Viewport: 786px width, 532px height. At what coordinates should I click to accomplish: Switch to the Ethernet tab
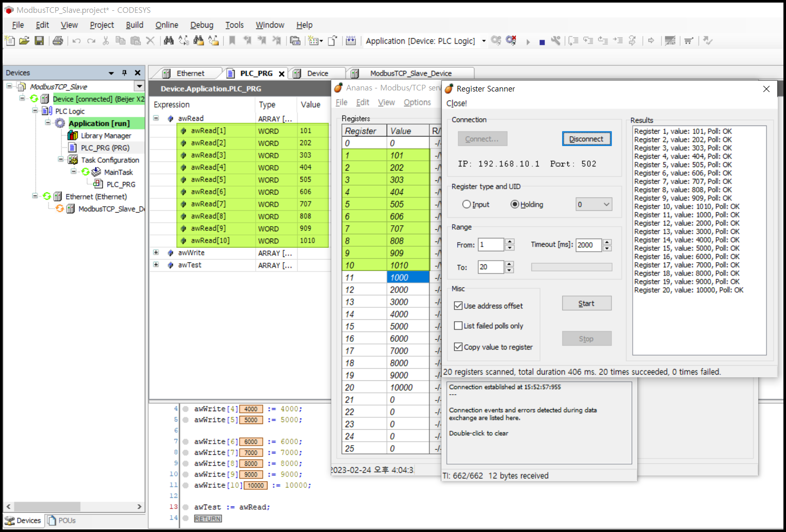point(190,72)
